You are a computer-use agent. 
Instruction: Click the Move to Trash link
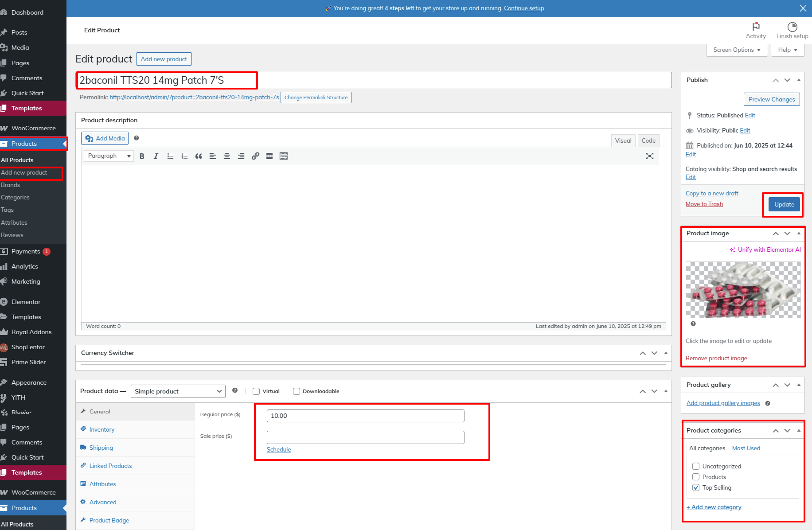704,204
